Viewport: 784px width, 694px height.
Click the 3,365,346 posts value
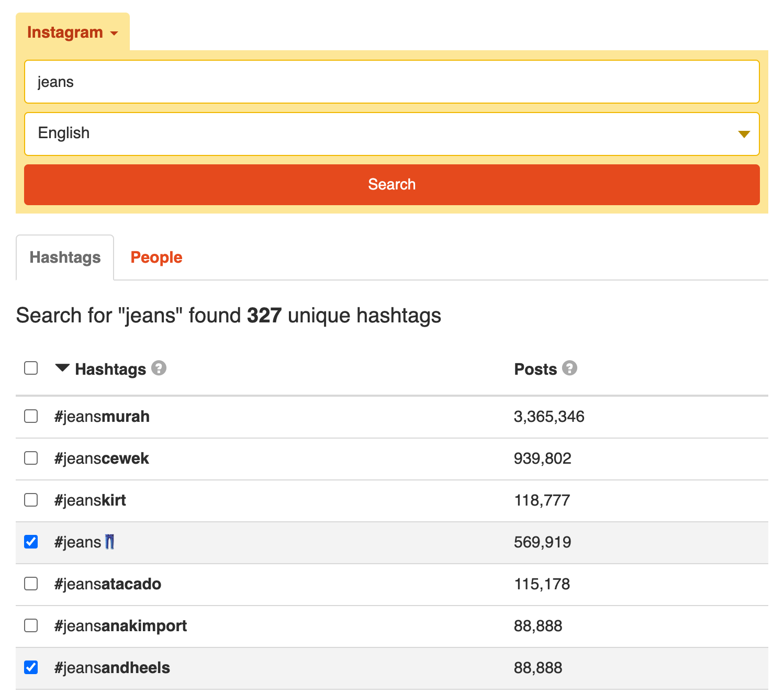[549, 417]
